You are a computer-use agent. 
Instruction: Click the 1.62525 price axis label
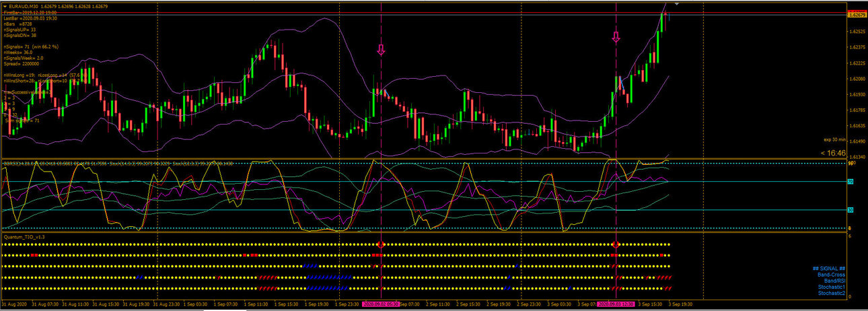857,32
